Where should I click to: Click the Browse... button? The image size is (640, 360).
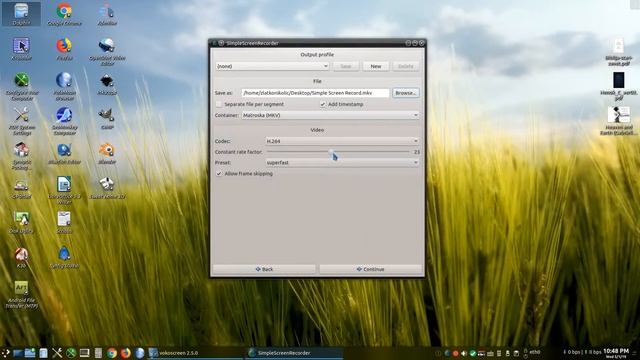(405, 93)
